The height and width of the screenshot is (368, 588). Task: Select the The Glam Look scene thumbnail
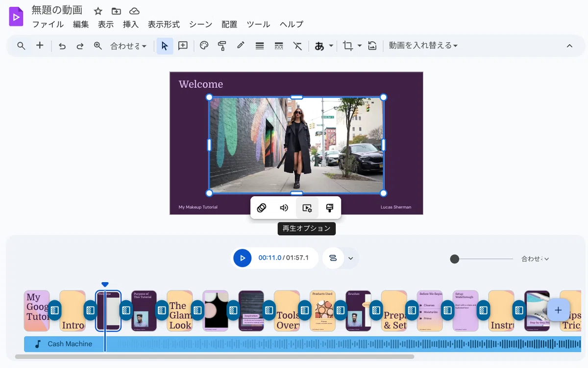[x=179, y=311]
